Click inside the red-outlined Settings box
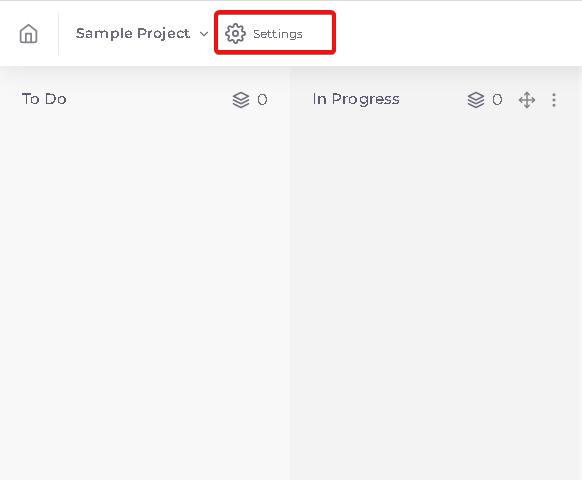This screenshot has width=582, height=480. 275,33
